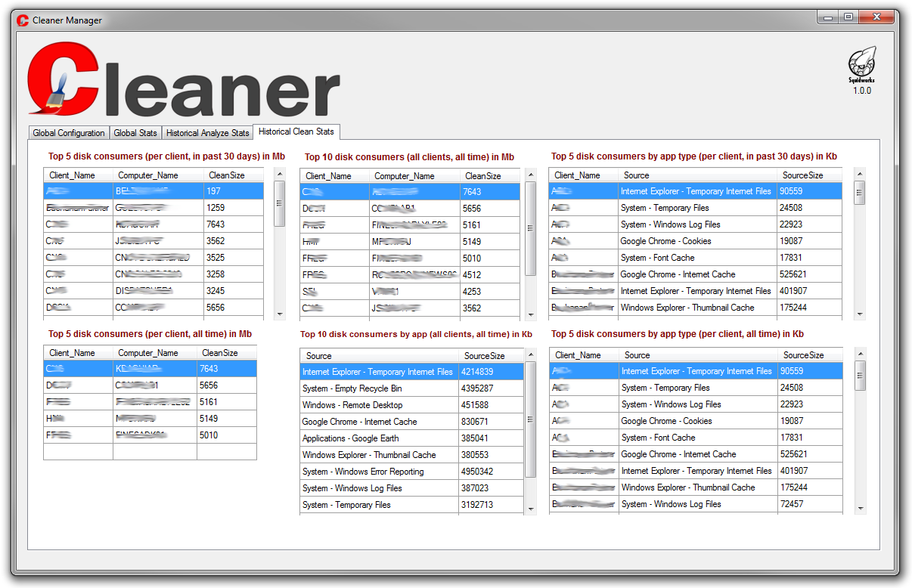Click System - Font Cache in the 30-day app type table
Screen dimensions: 912x588
[697, 258]
